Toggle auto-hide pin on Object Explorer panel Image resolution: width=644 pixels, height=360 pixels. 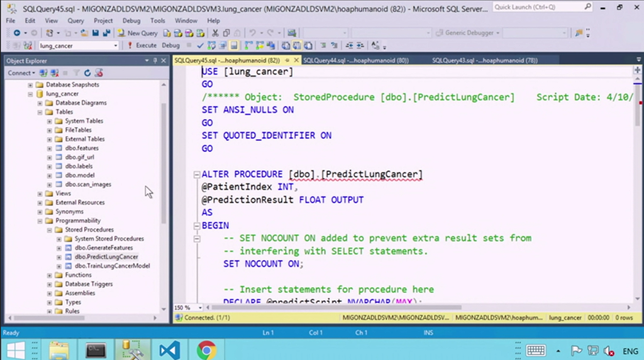pos(155,61)
